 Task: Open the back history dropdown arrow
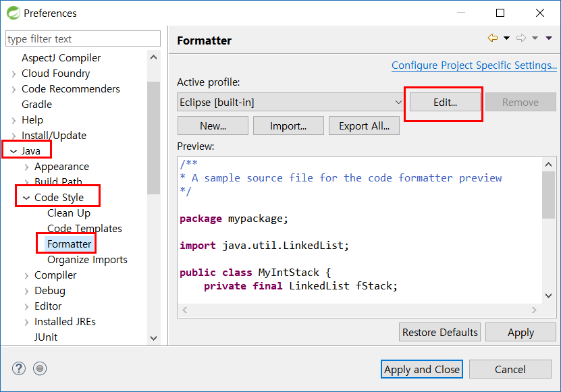coord(506,38)
